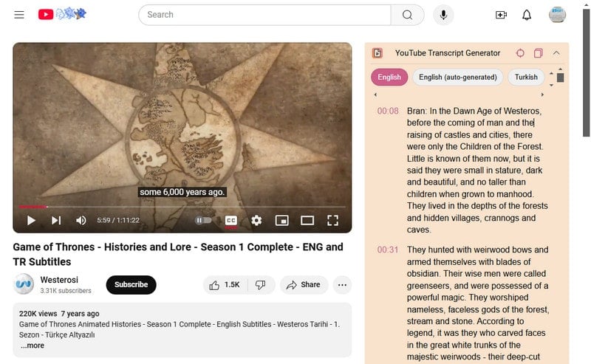Share the video
This screenshot has width=591, height=364.
coord(304,285)
